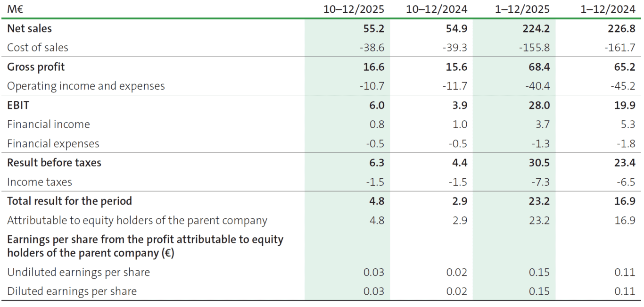
Task: Select Total result for the period label
Action: click(x=69, y=201)
